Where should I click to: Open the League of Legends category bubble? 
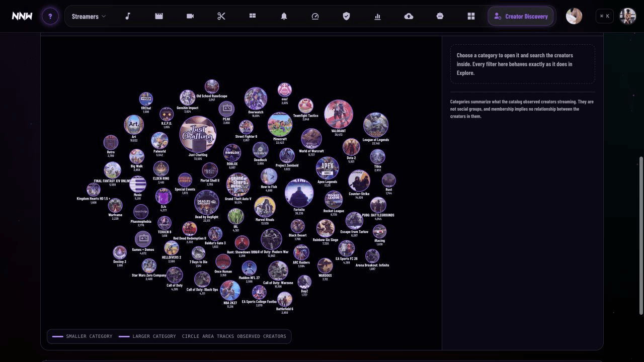(376, 125)
